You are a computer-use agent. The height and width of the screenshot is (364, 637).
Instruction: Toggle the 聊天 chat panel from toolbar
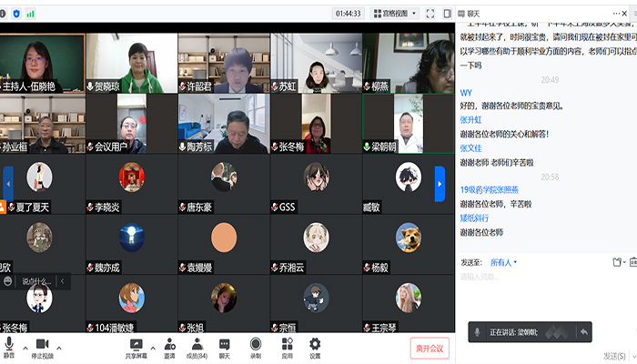pos(224,345)
